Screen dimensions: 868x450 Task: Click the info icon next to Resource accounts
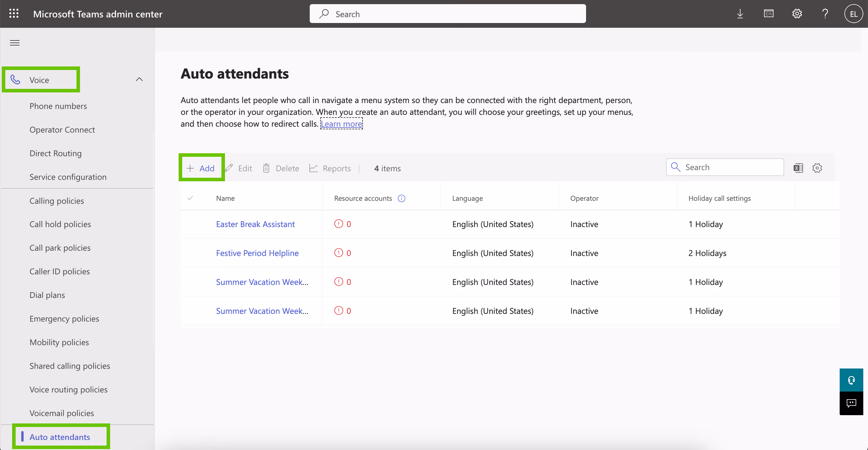point(401,198)
